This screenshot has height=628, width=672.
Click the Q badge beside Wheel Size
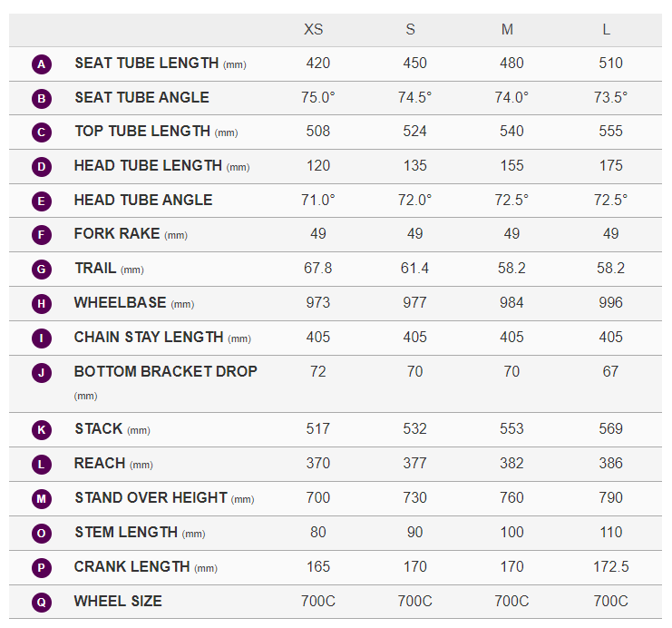coord(42,602)
